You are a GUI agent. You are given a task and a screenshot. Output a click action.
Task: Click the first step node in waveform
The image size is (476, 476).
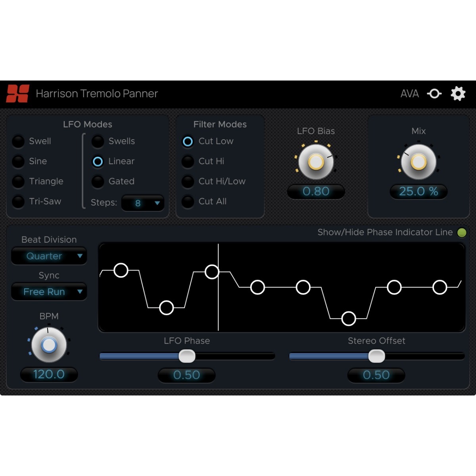(121, 270)
